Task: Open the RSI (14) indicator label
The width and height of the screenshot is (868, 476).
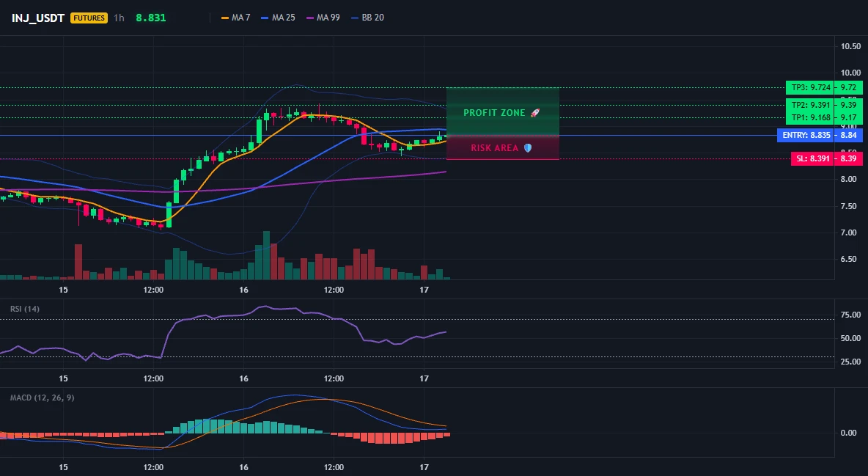Action: click(x=25, y=309)
